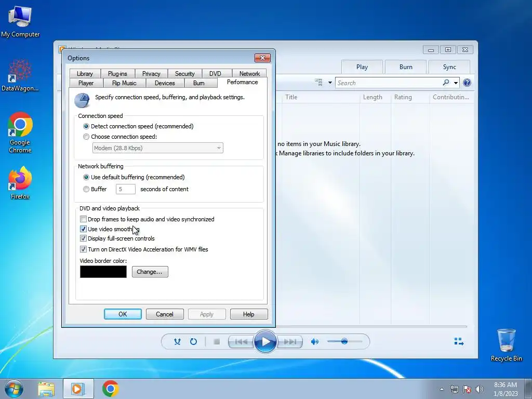Adjust the Media Player volume slider
Screen dimensions: 532x399
click(x=344, y=341)
